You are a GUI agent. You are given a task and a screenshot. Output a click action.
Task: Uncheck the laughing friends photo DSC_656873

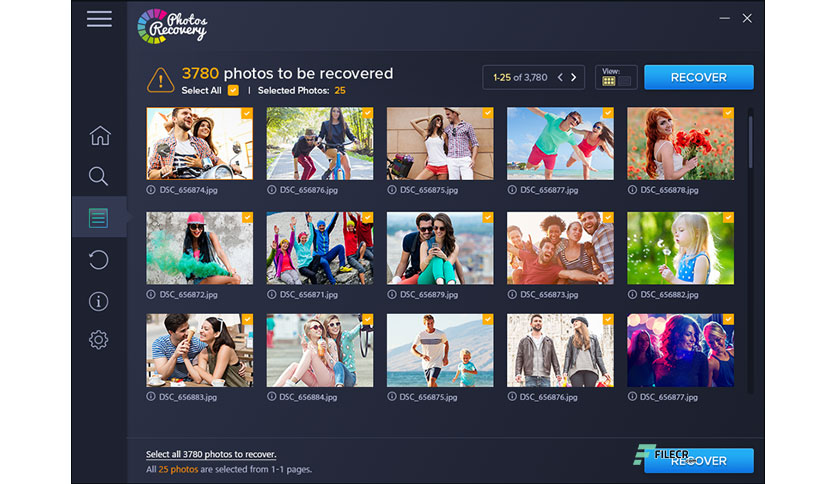coord(608,217)
